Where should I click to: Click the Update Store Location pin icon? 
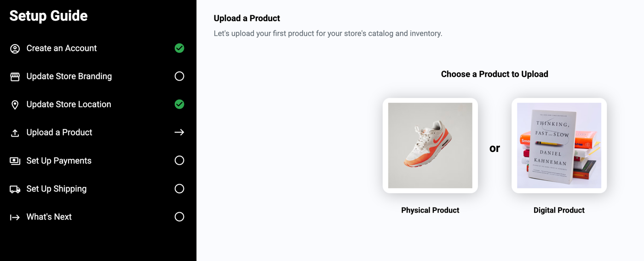point(15,105)
